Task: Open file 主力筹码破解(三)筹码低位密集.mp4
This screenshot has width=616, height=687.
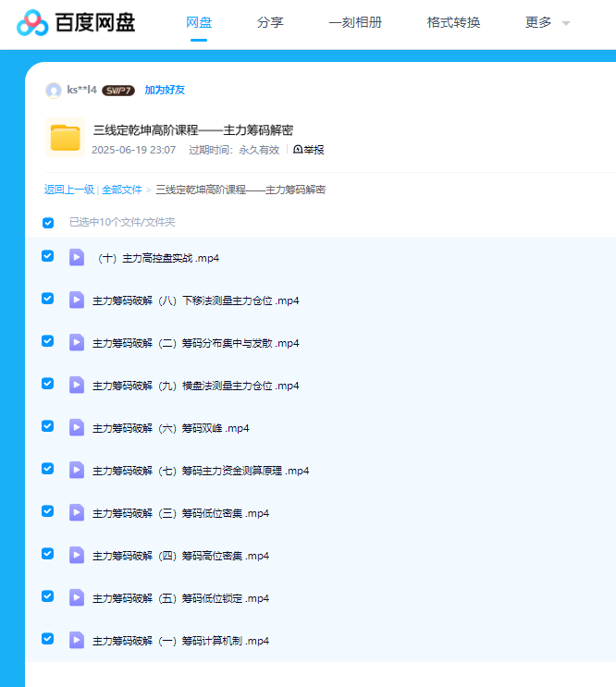Action: [x=181, y=513]
